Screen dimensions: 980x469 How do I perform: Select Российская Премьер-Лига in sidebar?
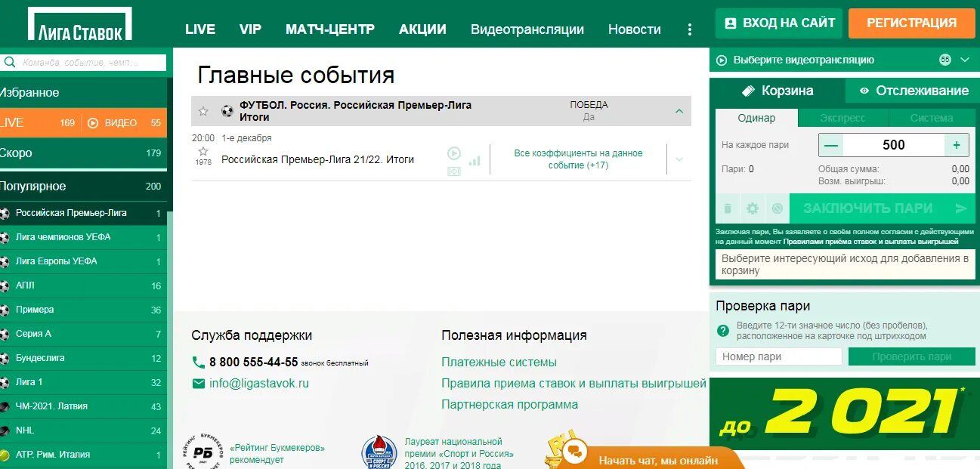[x=83, y=213]
